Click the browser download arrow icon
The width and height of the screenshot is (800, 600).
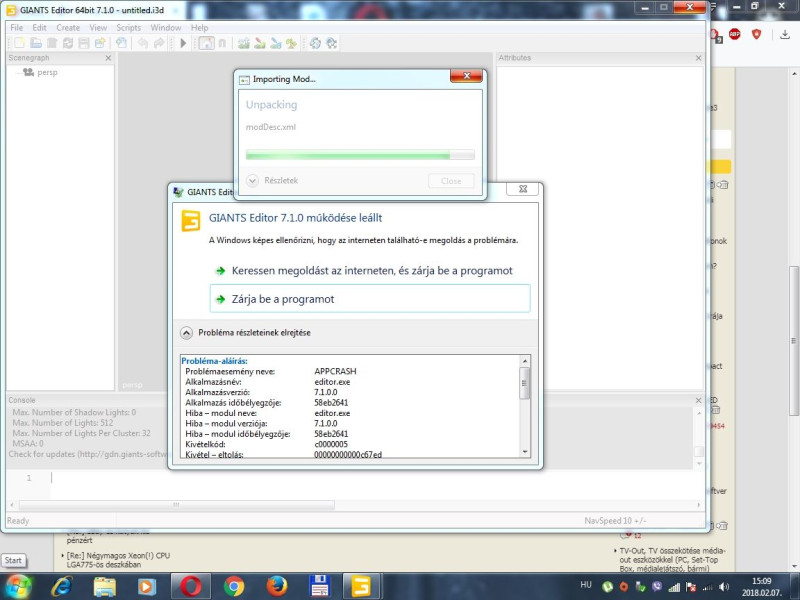coord(785,35)
